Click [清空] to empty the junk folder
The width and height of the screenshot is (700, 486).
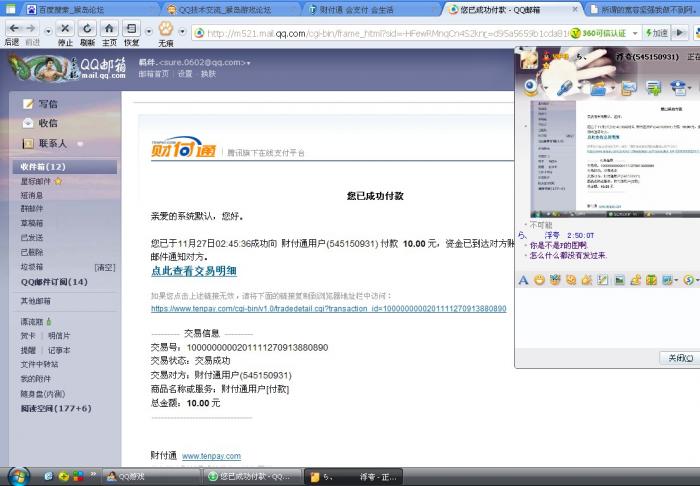105,267
